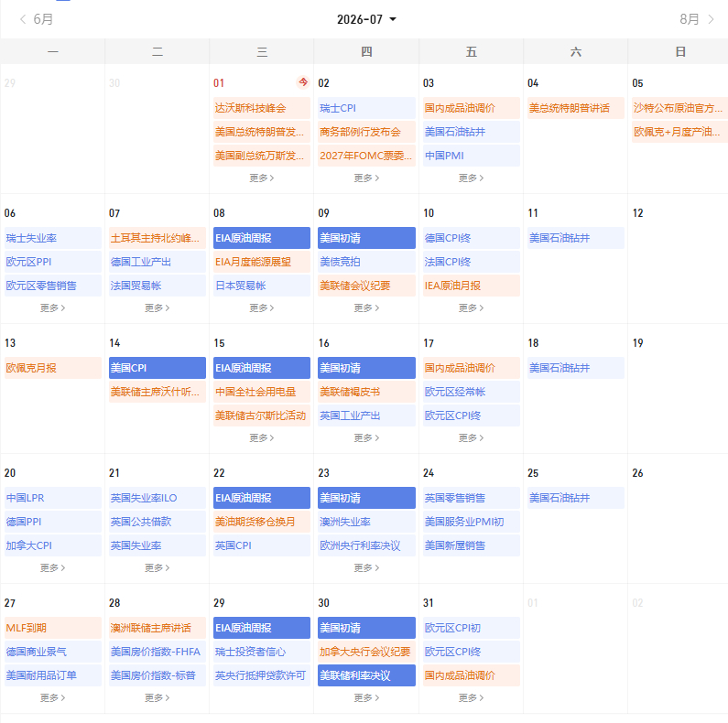Open 加拿大CPI event
728x723 pixels.
click(53, 545)
